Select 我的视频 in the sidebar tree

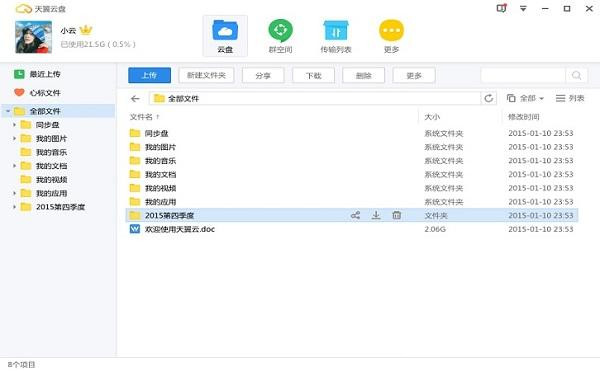pos(51,180)
